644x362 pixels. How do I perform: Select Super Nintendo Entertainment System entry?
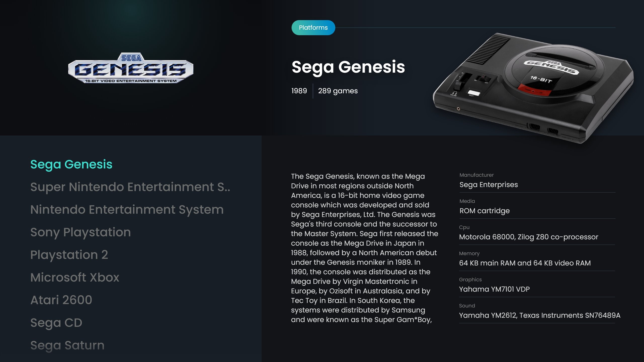[x=130, y=187]
